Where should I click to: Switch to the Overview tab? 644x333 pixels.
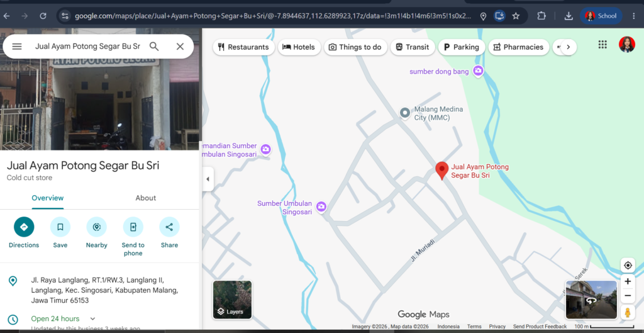click(48, 198)
